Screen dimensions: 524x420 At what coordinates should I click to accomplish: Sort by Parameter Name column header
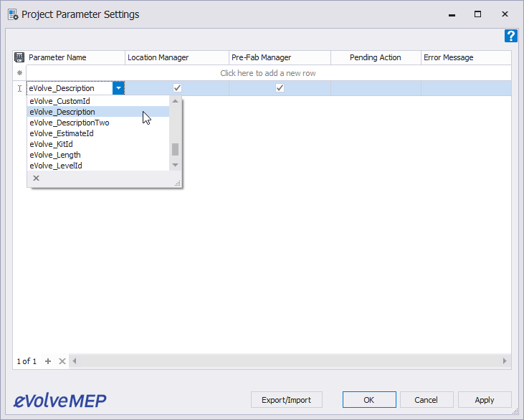coord(75,57)
